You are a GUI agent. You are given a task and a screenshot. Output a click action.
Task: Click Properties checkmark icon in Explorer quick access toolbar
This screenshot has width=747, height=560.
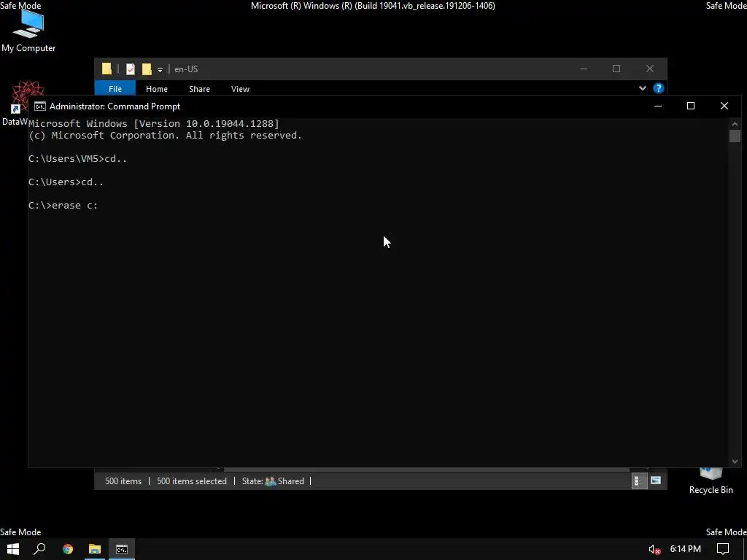(131, 69)
